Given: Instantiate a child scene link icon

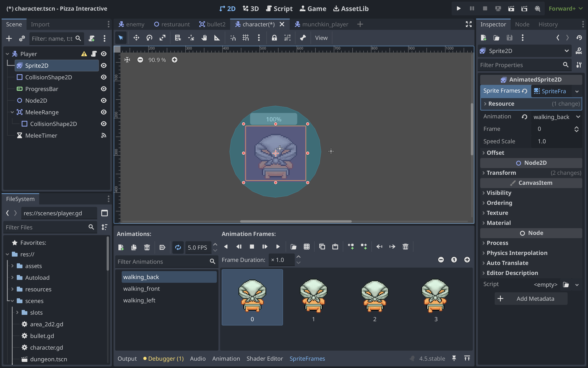Looking at the screenshot, I should coord(22,38).
